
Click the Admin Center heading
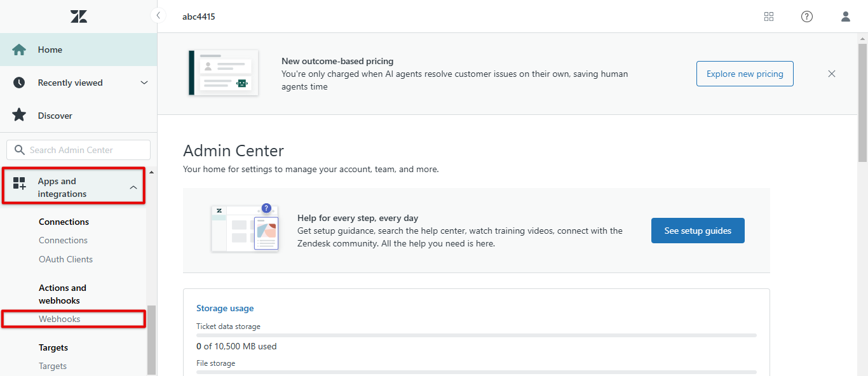point(233,151)
